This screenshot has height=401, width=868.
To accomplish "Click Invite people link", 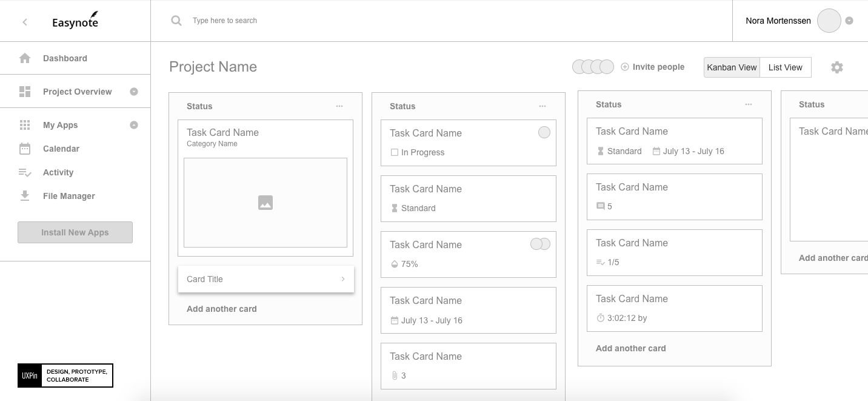I will coord(658,67).
